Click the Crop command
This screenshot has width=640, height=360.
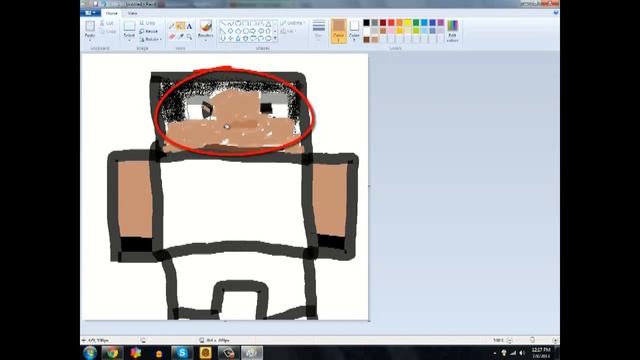147,23
